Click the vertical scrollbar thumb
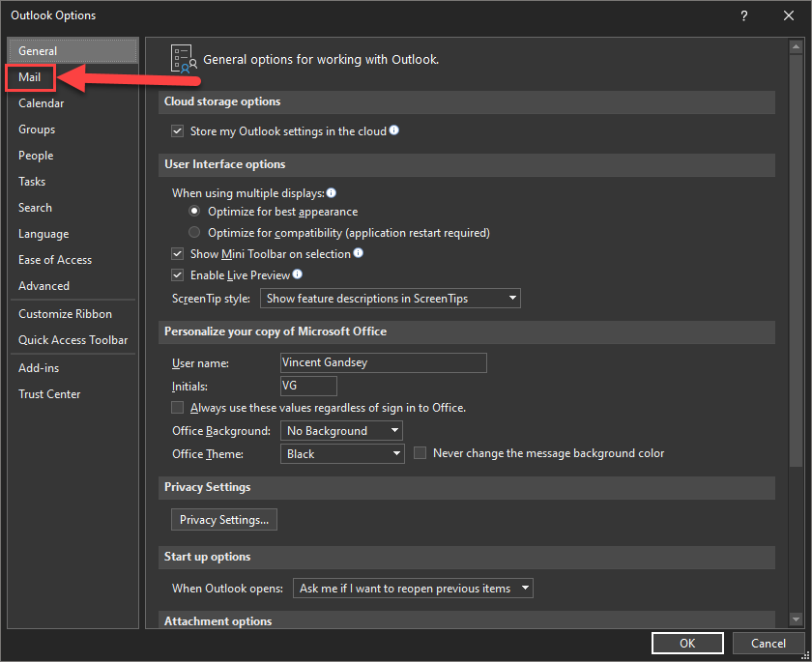 point(796,261)
